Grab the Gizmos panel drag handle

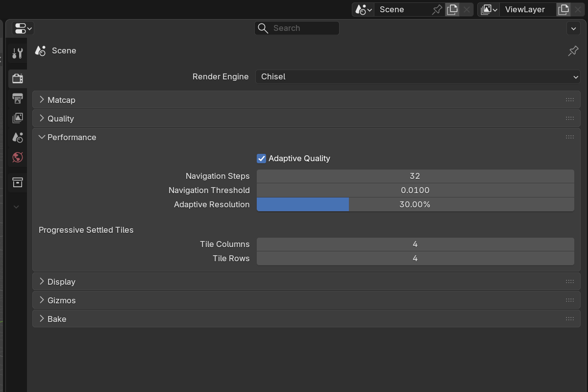pyautogui.click(x=569, y=300)
